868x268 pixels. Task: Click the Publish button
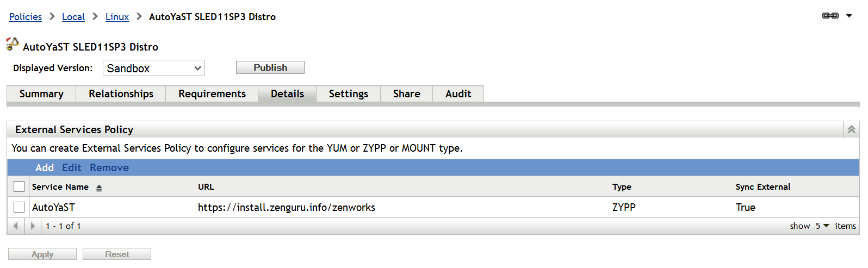pos(270,67)
